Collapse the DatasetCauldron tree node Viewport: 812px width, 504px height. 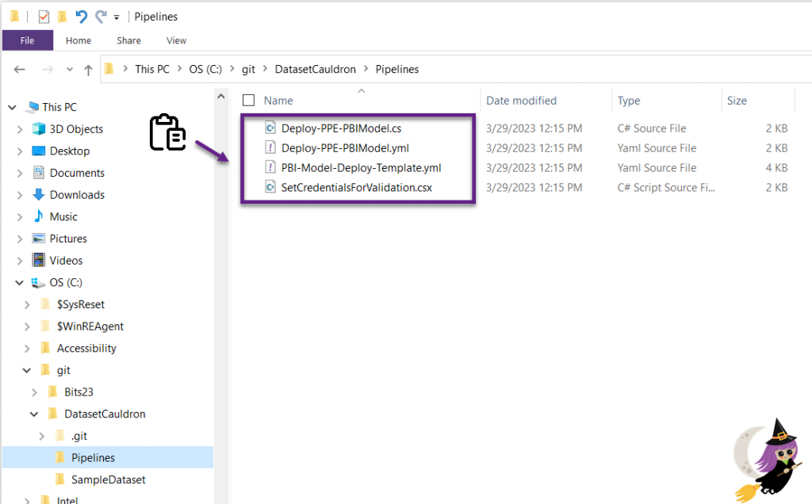34,414
